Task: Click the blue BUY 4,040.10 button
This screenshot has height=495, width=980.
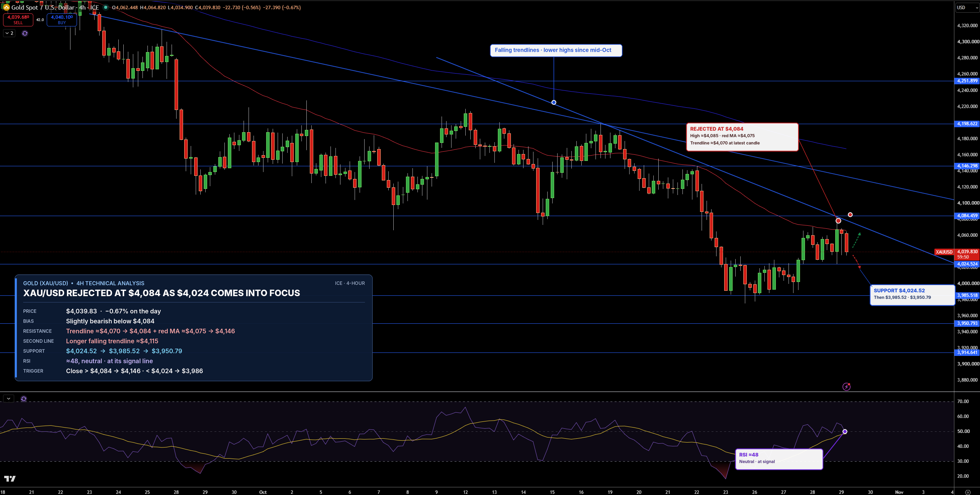Action: 62,20
